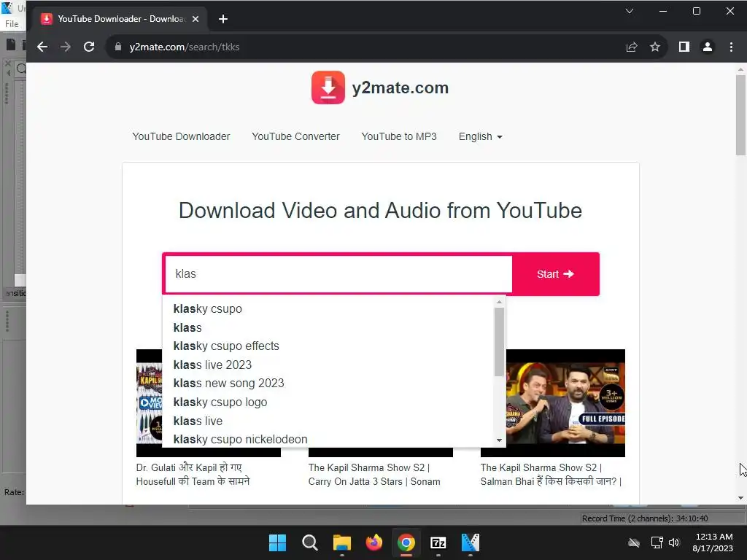Click the suggestion list scrollbar thumb

tap(499, 342)
